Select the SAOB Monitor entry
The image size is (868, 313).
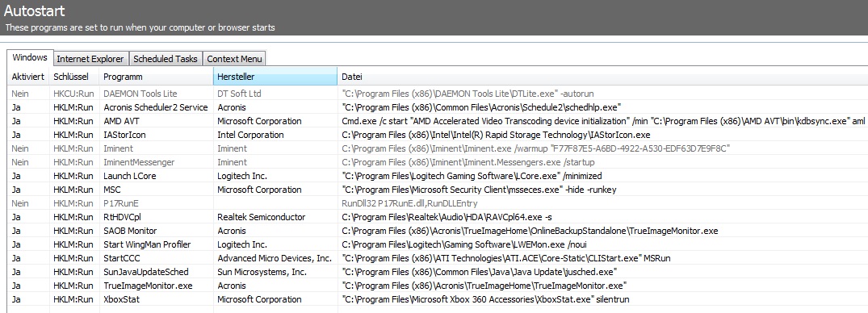(130, 231)
